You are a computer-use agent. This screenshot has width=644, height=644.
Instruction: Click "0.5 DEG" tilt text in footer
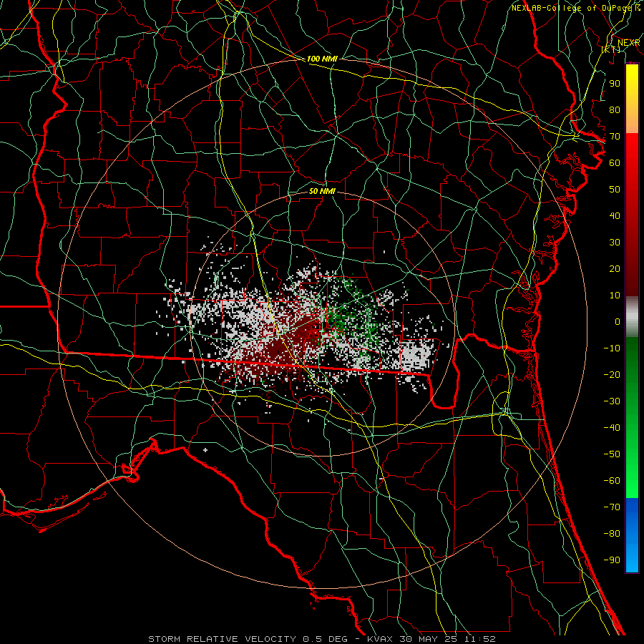pos(326,639)
